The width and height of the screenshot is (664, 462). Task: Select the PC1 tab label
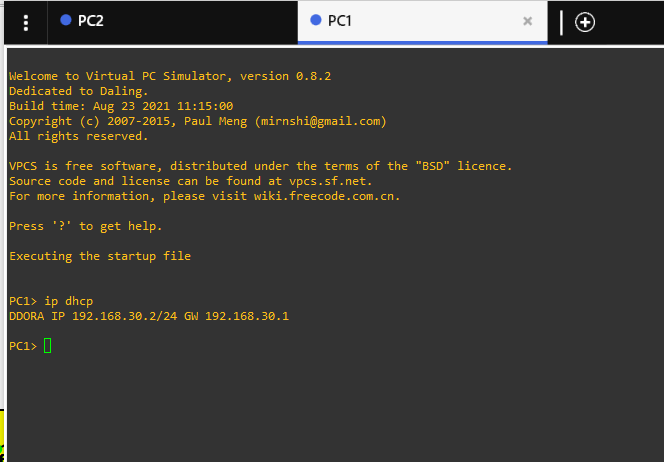tap(340, 21)
